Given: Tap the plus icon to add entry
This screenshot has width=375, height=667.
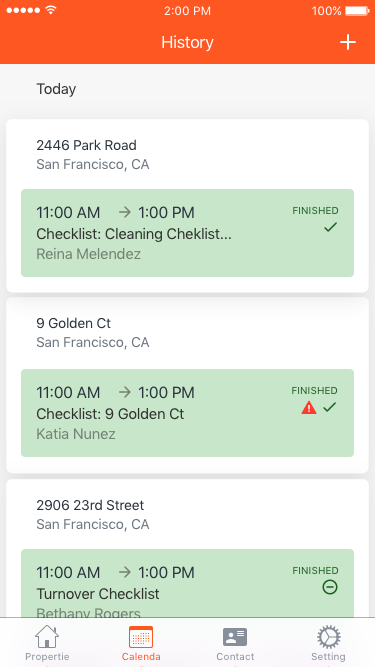Looking at the screenshot, I should pyautogui.click(x=347, y=42).
